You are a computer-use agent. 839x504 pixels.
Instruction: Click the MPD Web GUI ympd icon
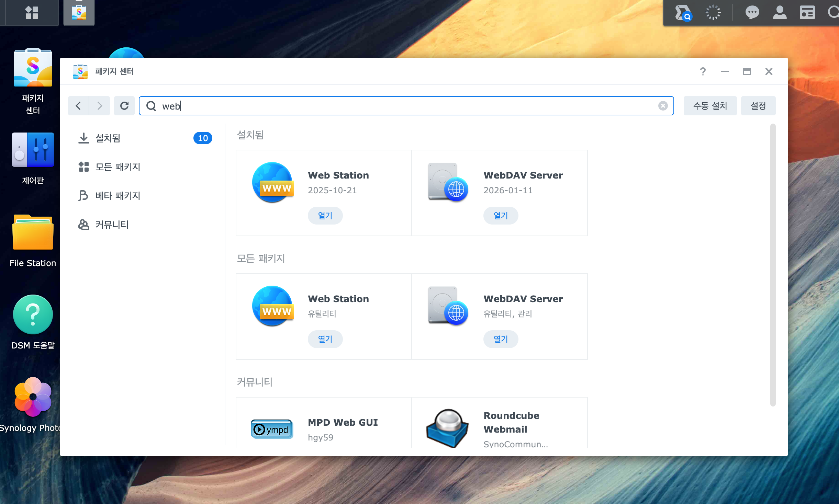click(x=272, y=429)
